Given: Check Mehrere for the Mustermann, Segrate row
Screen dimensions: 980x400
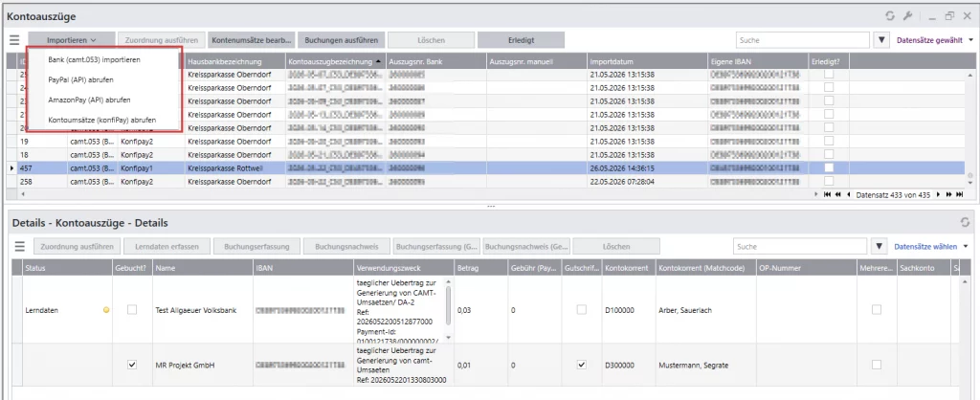Looking at the screenshot, I should coord(877,365).
